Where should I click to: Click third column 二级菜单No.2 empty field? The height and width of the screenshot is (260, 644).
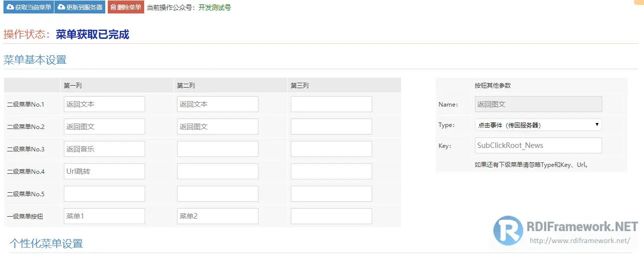(x=331, y=127)
